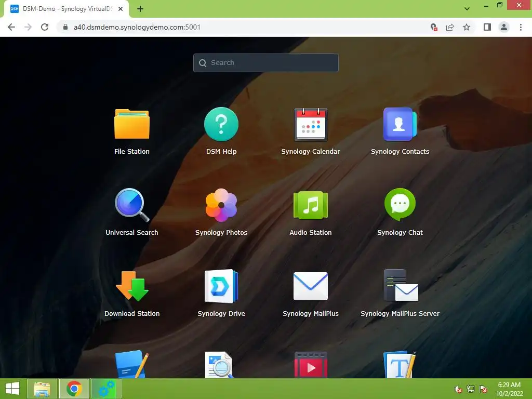Screen dimensions: 532x399
Task: Open File Explorer from taskbar
Action: click(x=42, y=389)
